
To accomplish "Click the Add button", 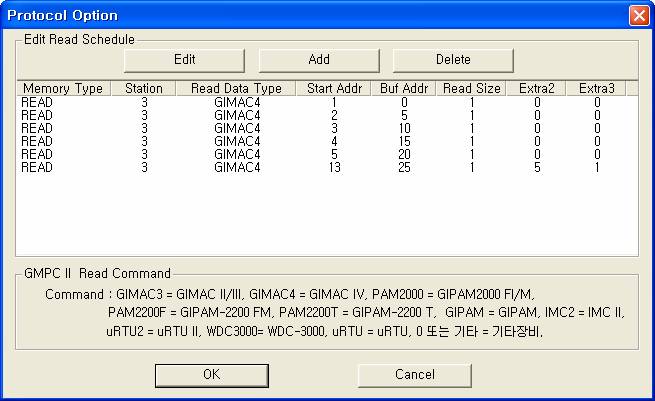I will (x=319, y=60).
